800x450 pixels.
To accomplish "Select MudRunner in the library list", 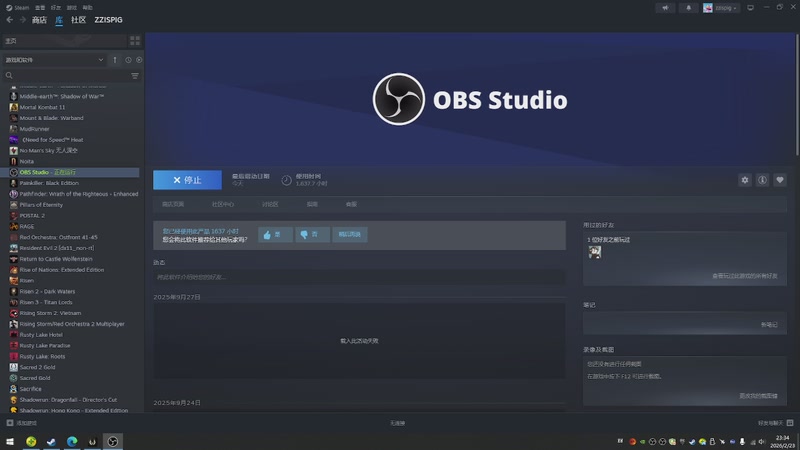I will point(35,129).
